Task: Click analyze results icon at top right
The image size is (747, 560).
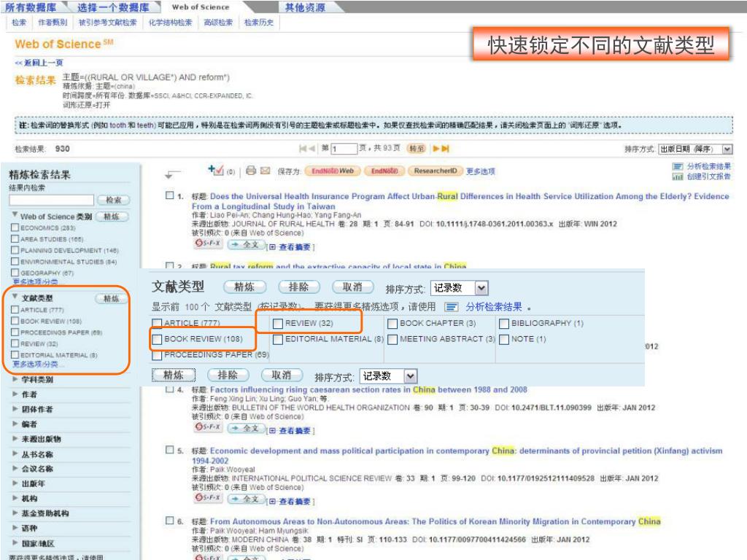Action: (x=678, y=166)
